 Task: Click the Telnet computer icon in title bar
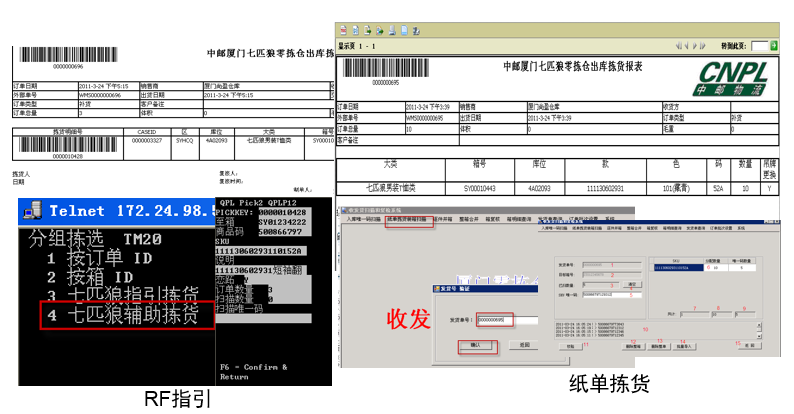click(31, 210)
